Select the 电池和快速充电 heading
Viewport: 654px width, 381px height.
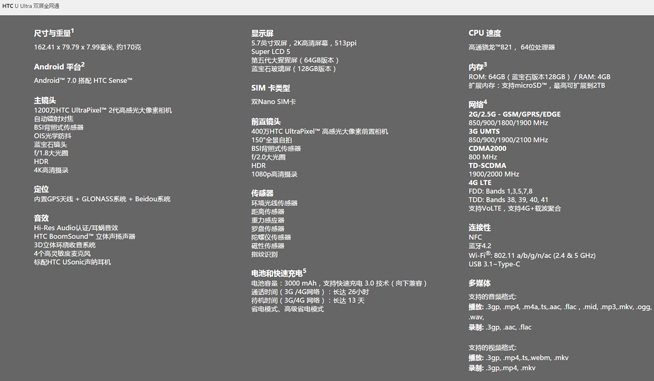279,273
